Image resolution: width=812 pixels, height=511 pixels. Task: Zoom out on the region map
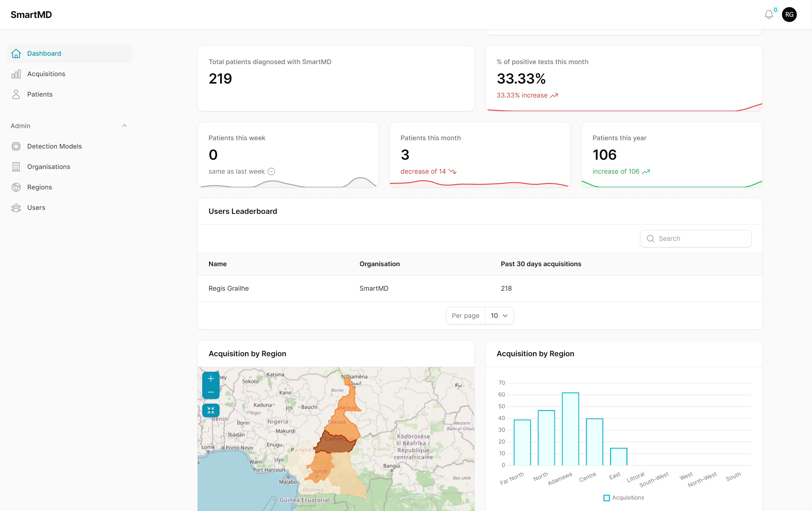[211, 392]
